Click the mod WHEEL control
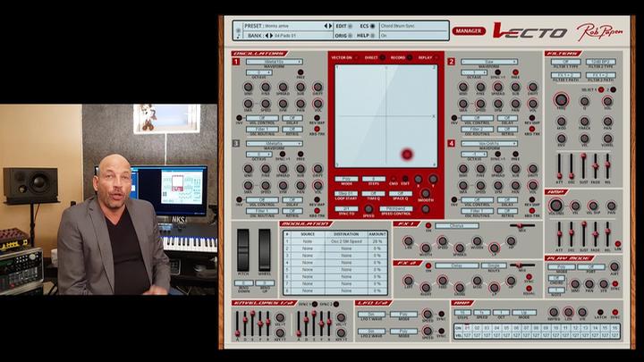Viewport: 644px width, 362px height. pos(265,250)
